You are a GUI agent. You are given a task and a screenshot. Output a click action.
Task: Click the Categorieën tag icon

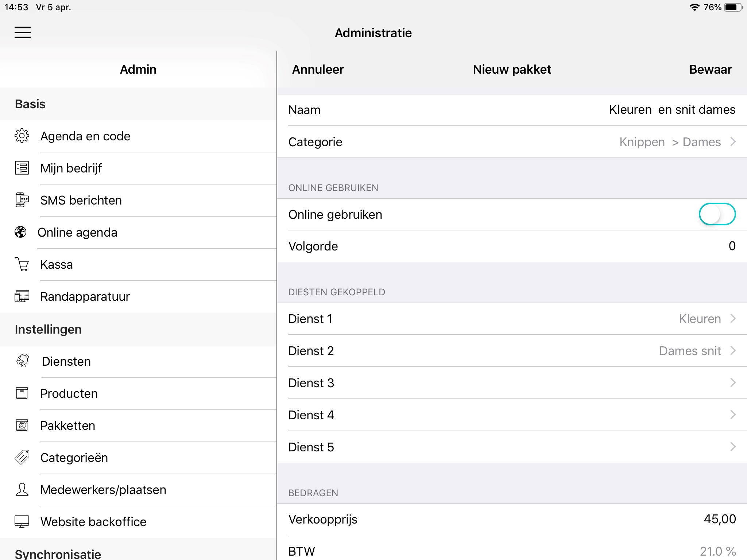coord(22,458)
